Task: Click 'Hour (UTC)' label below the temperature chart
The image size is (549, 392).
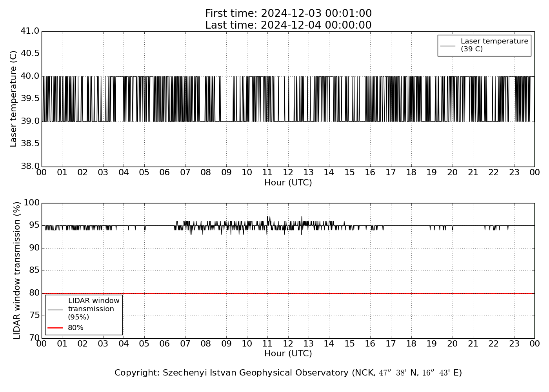Action: tap(288, 183)
